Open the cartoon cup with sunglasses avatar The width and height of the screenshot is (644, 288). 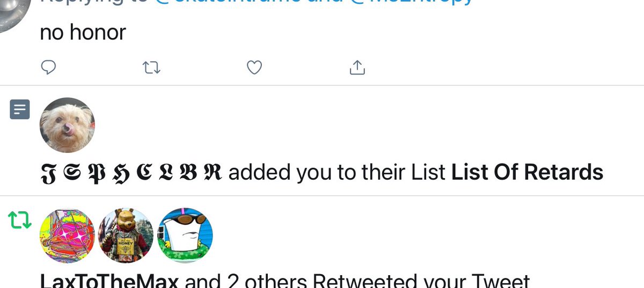point(186,235)
